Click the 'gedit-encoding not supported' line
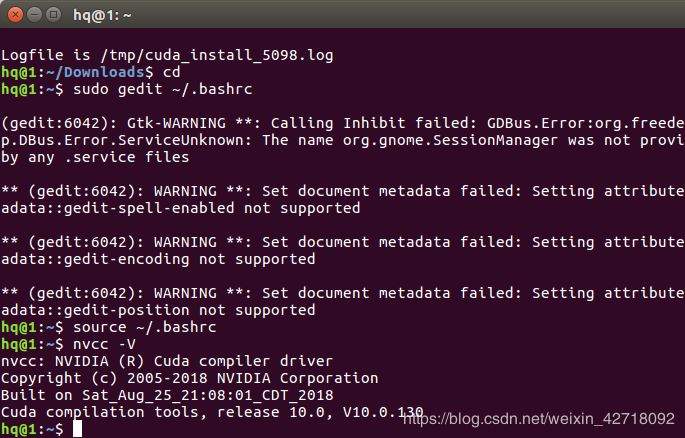This screenshot has height=438, width=685. coord(158,259)
